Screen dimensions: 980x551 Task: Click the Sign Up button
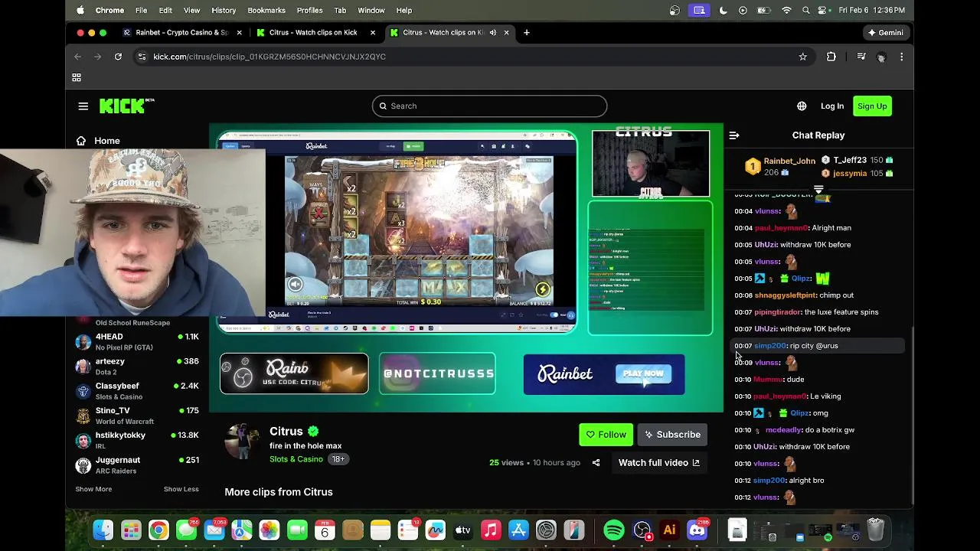coord(872,106)
